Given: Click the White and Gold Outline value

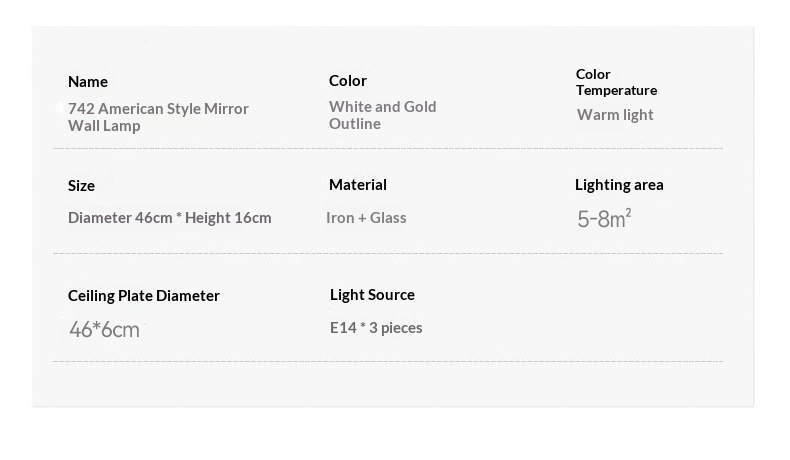Looking at the screenshot, I should point(382,114).
